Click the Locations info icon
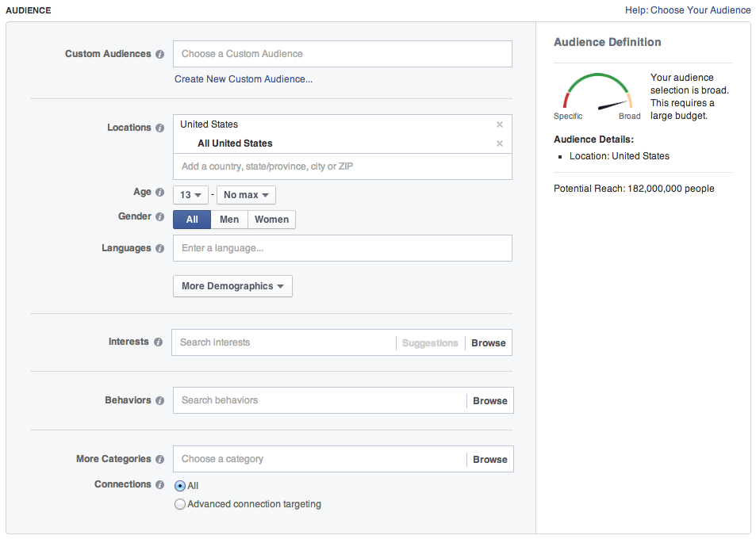This screenshot has height=539, width=756. pyautogui.click(x=160, y=128)
